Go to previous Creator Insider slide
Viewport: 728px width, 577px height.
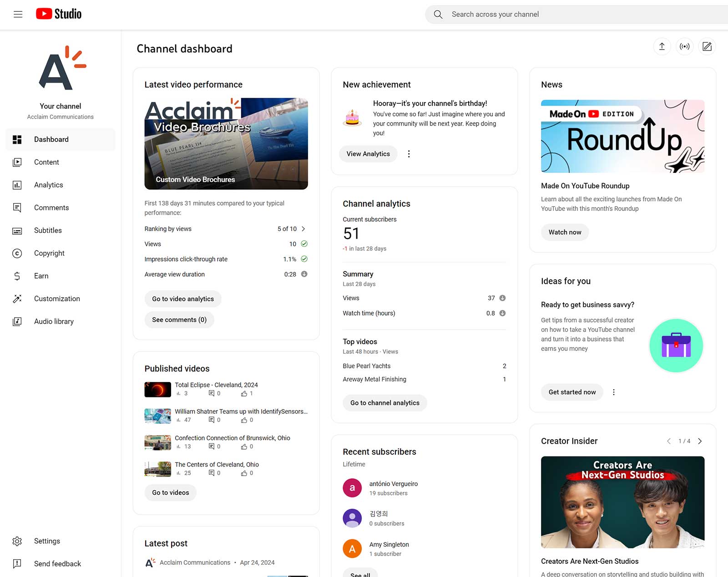tap(669, 441)
